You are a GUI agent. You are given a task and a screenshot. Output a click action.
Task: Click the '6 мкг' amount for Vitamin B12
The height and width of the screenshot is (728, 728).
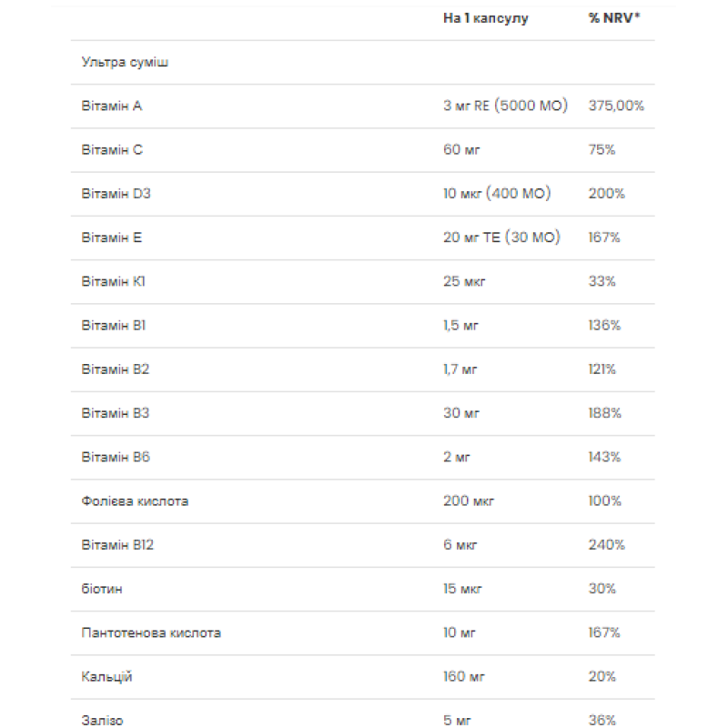click(460, 544)
